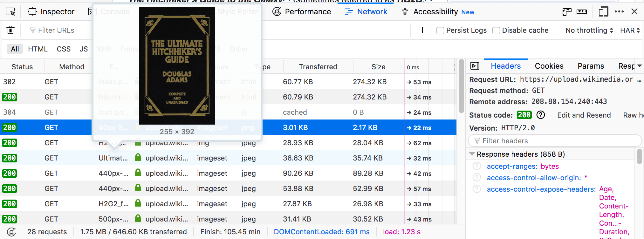Open the Params details tab

coord(591,66)
